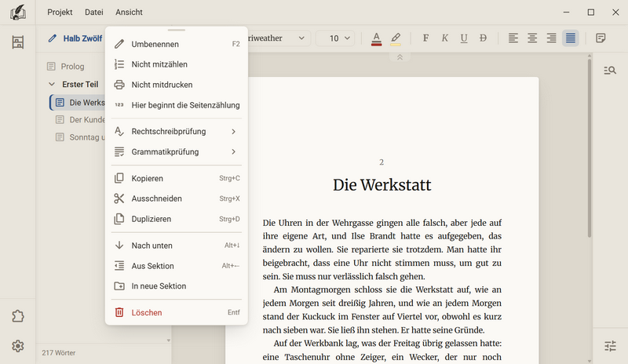Click the scroll-down arrow of scene list

(169, 340)
